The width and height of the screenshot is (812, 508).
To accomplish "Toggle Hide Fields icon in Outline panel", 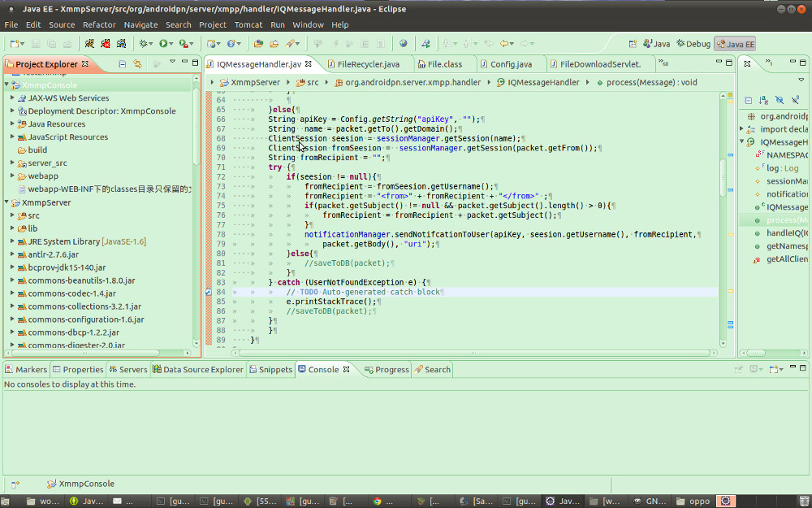I will 779,100.
